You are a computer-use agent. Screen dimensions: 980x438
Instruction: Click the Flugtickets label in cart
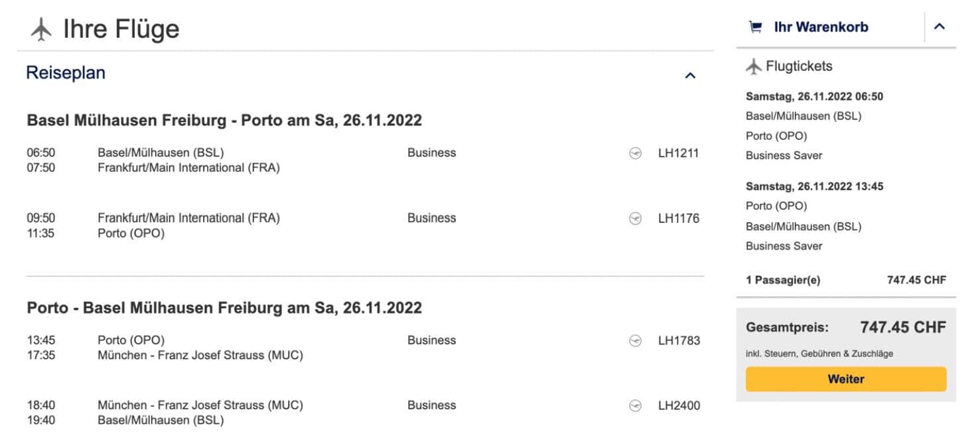click(799, 66)
